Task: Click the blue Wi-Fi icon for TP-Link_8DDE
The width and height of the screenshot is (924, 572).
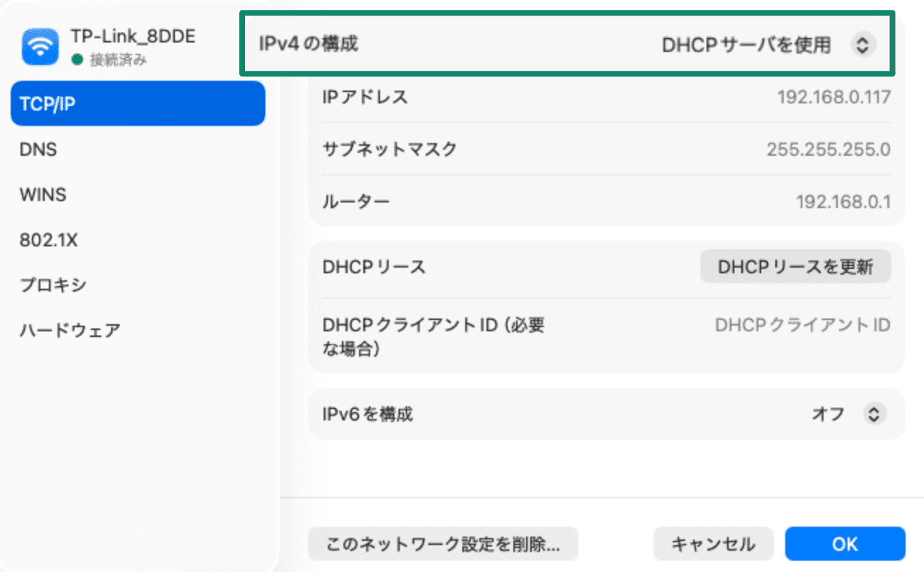Action: pos(40,45)
